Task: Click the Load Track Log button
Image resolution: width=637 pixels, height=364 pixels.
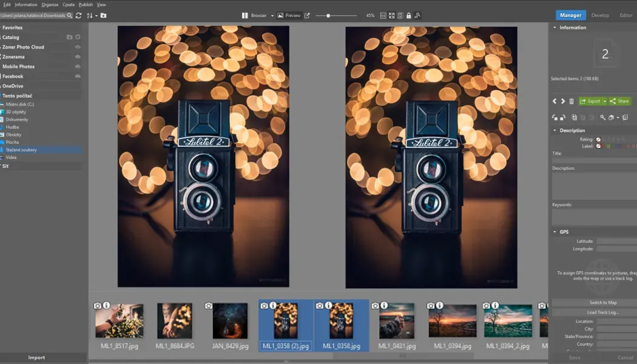Action: click(x=604, y=312)
